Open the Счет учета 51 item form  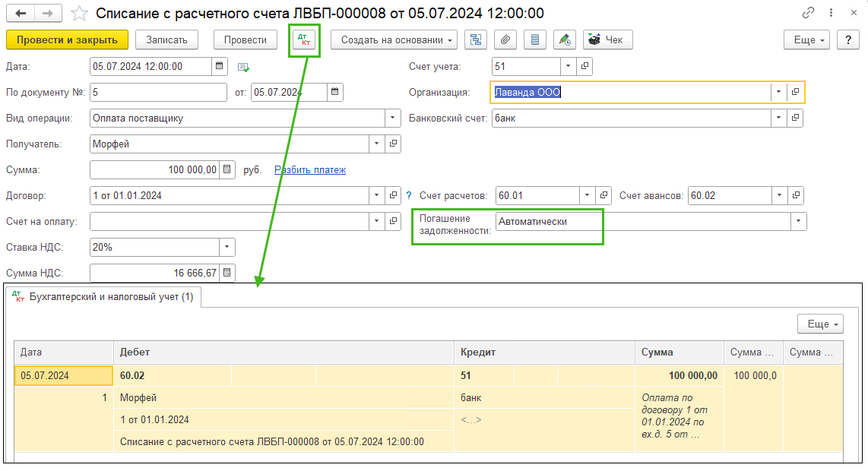point(584,66)
